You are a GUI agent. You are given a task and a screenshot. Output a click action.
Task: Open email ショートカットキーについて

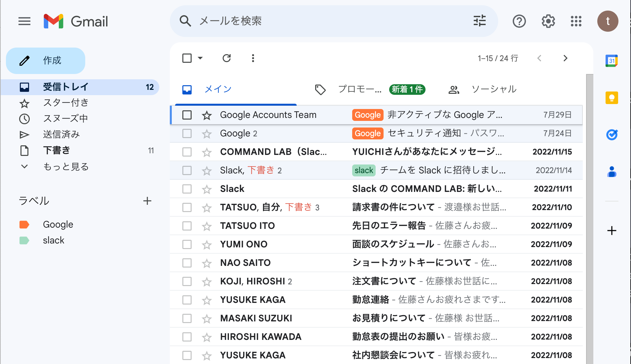coord(376,263)
